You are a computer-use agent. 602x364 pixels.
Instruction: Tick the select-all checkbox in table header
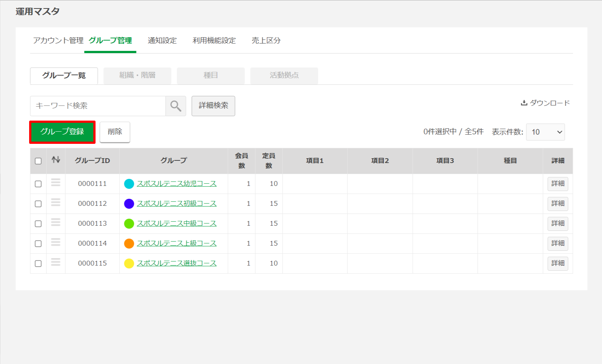point(38,161)
